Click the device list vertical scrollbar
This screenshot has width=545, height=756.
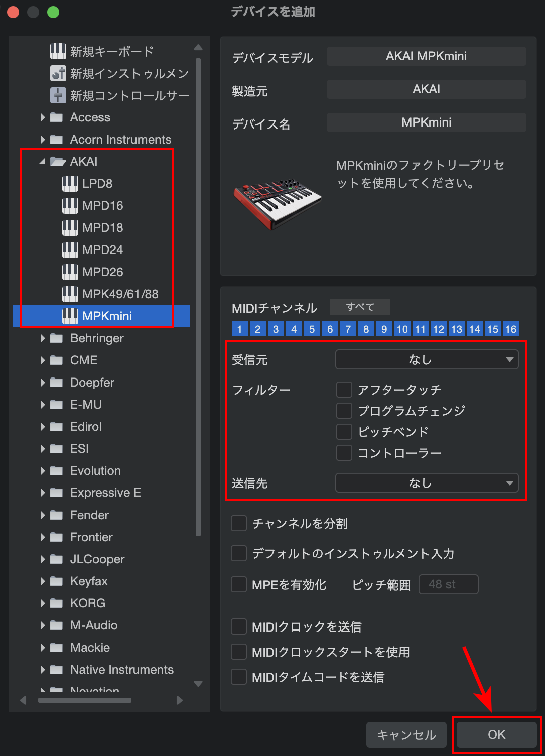198,296
